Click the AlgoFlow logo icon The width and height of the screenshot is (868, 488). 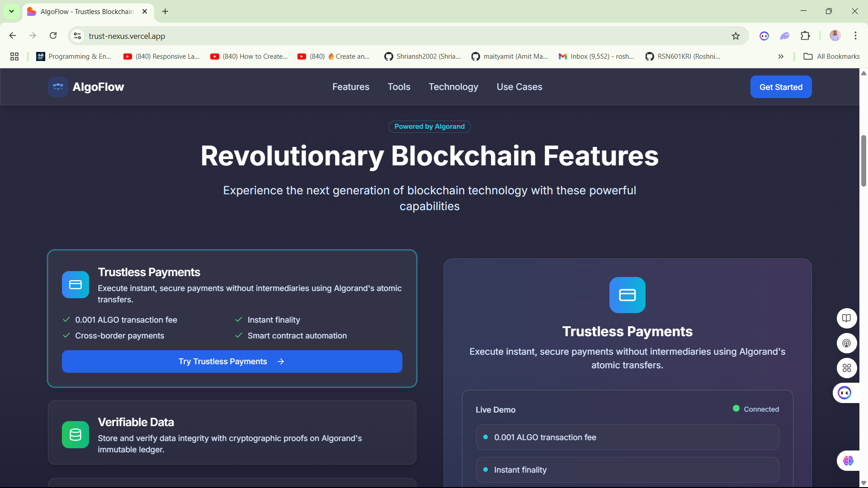58,87
